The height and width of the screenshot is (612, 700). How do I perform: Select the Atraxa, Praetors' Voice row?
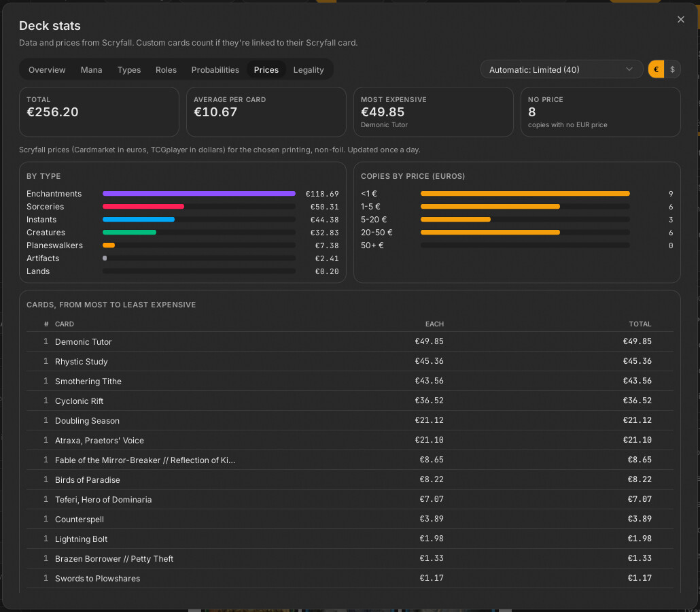coord(349,440)
